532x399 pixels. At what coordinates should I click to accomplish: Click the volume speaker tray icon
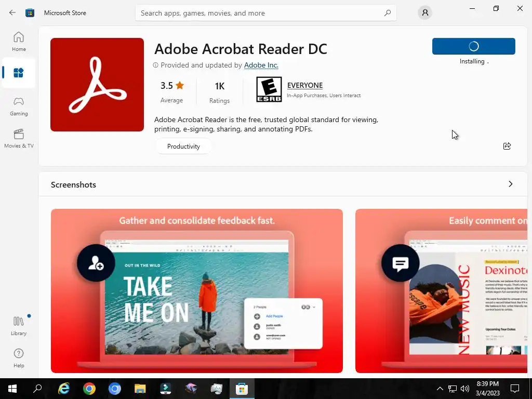pos(465,389)
